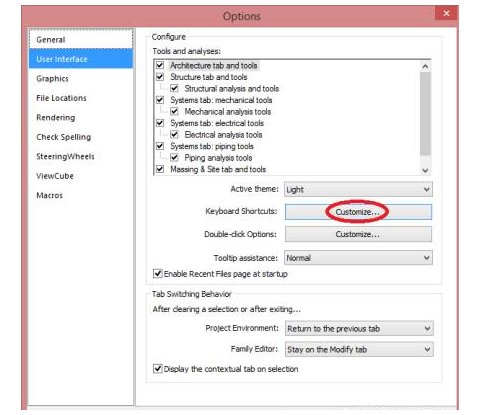
Task: Close the Options dialog
Action: 447,13
